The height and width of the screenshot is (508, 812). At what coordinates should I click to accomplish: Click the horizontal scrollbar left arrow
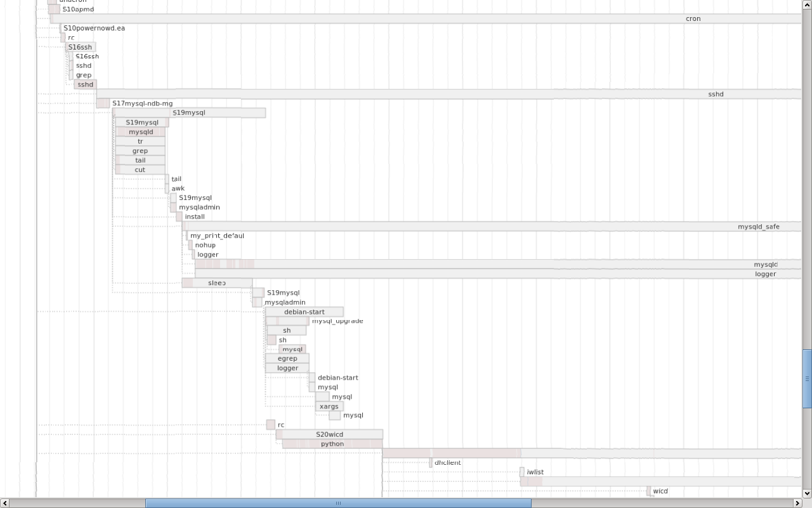coord(4,503)
